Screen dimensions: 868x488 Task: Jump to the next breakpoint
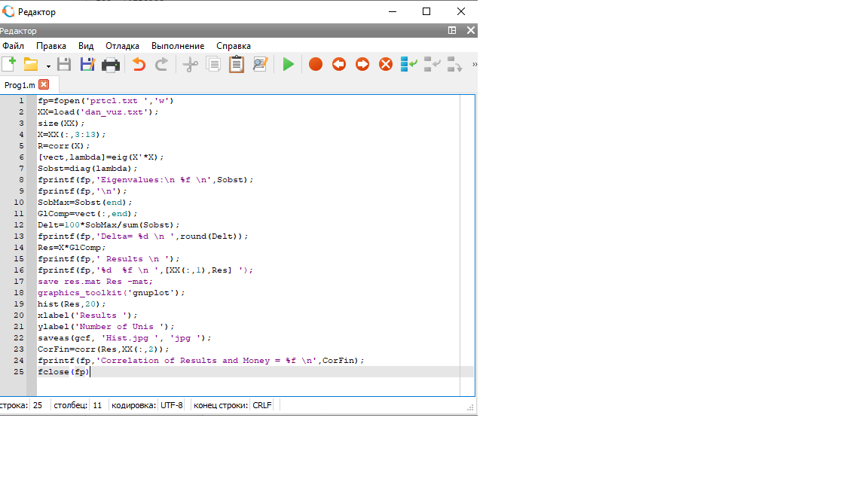[362, 65]
